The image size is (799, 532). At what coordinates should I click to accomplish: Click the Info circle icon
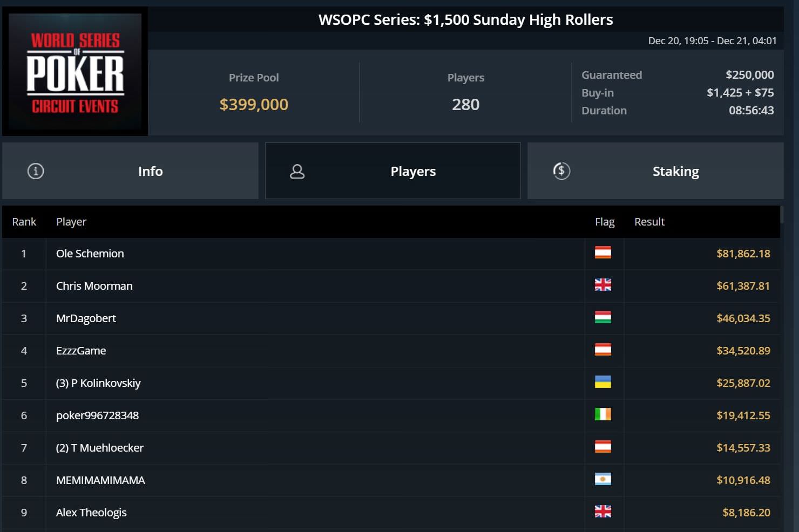(x=36, y=171)
